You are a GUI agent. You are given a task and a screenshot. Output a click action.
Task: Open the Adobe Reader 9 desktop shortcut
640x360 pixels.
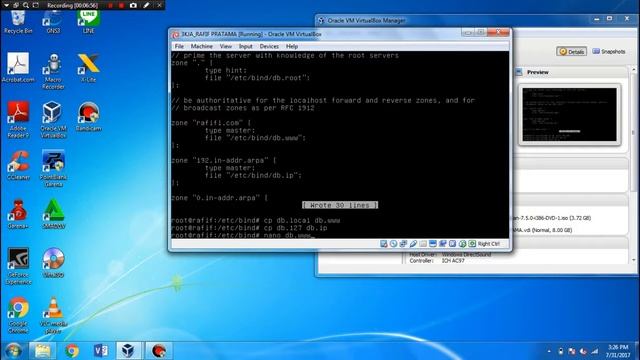[x=18, y=120]
